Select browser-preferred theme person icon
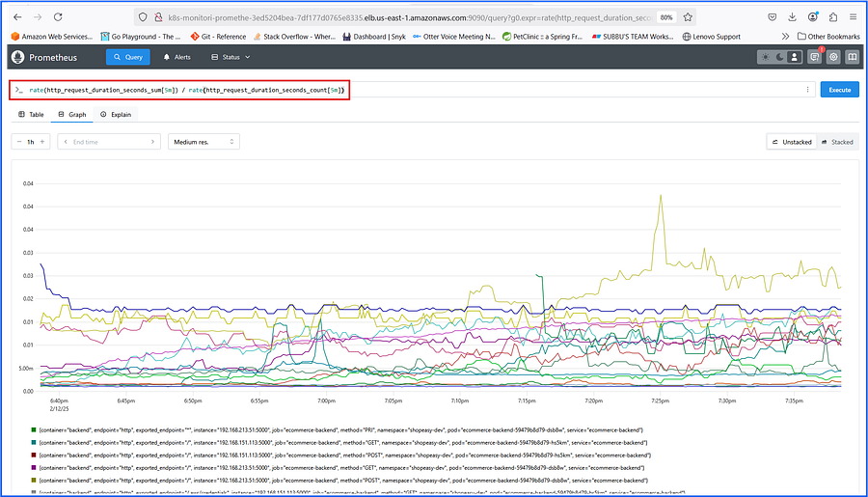The height and width of the screenshot is (497, 868). [x=795, y=57]
